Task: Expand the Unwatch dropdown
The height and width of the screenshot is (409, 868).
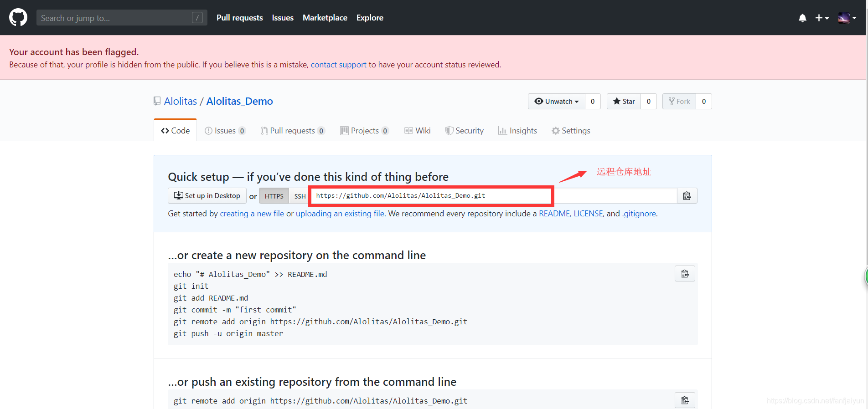Action: coord(557,101)
